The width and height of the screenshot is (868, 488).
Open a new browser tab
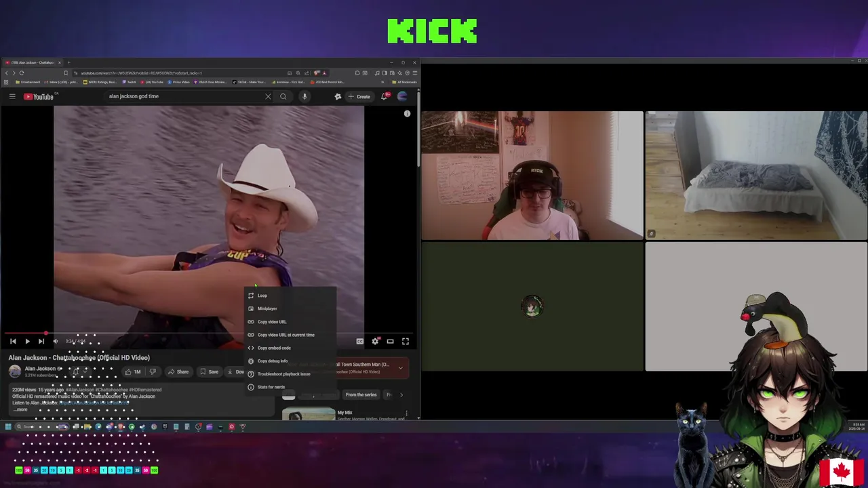[68, 62]
